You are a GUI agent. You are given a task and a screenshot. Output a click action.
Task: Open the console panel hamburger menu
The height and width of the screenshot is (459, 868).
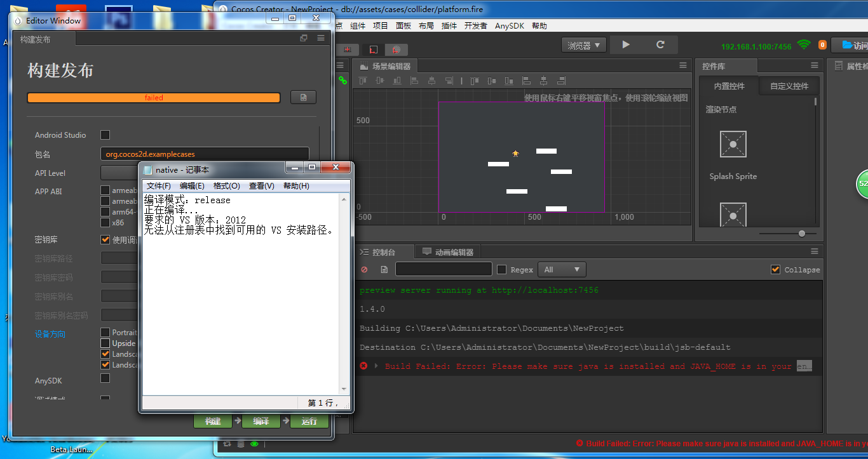coord(815,251)
